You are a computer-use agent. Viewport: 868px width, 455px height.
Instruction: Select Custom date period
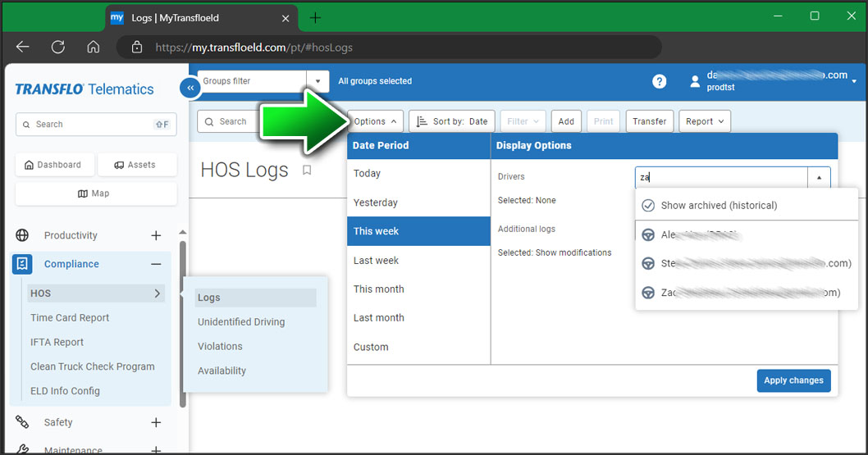[x=418, y=347]
